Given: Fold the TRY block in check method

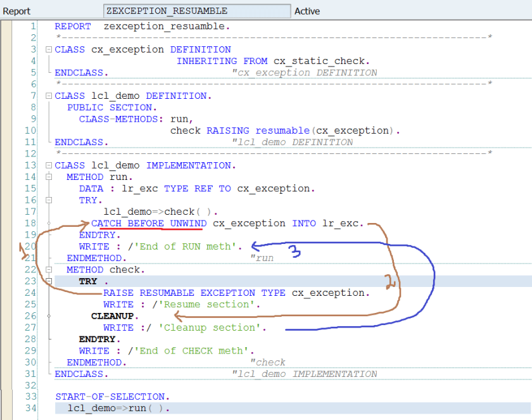Looking at the screenshot, I should [x=49, y=281].
